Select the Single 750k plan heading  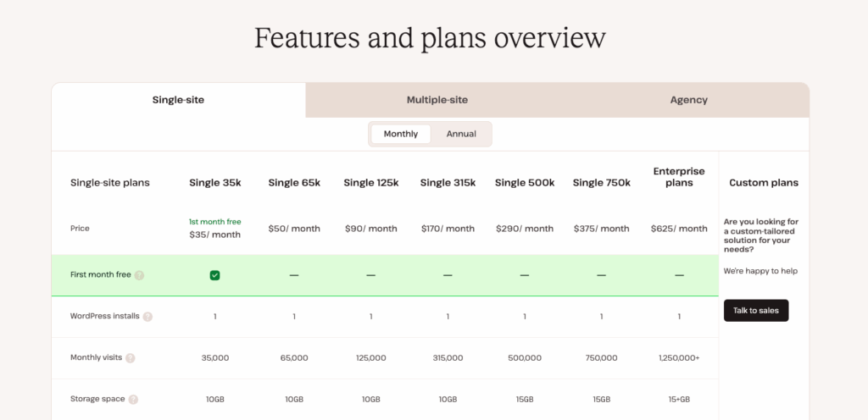coord(602,183)
